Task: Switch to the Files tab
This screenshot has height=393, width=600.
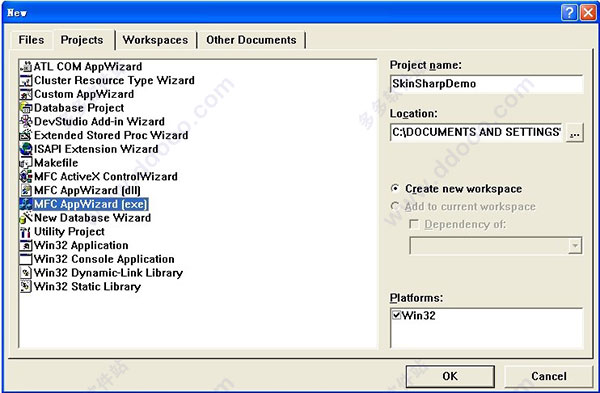Action: click(31, 40)
